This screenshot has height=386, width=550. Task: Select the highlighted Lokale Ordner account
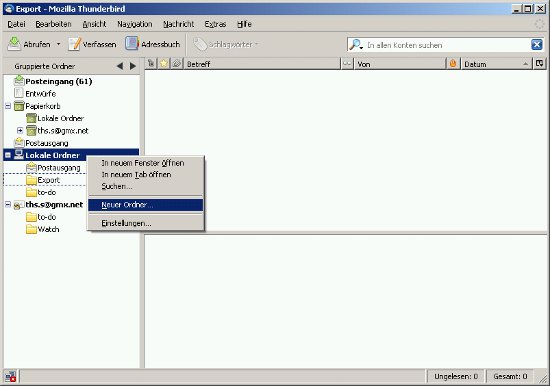click(x=52, y=155)
